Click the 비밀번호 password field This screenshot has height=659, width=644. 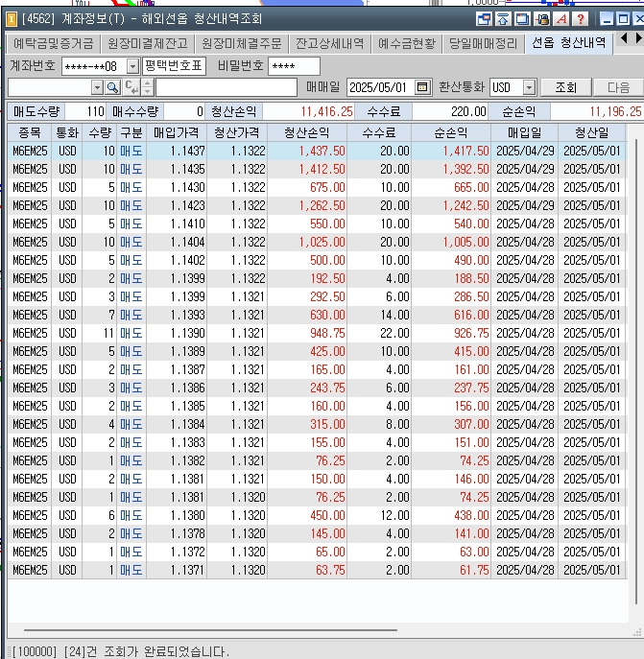(x=294, y=66)
